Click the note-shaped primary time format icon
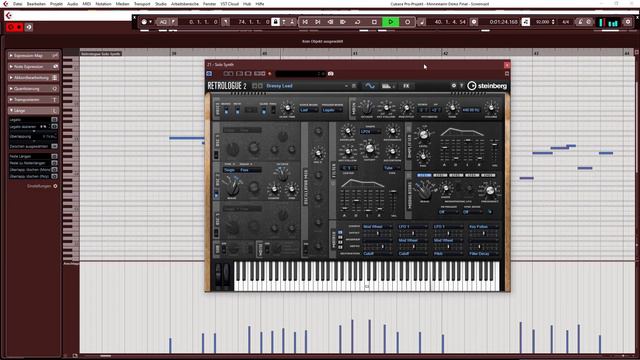Screen dimensions: 640x360 pos(422,22)
